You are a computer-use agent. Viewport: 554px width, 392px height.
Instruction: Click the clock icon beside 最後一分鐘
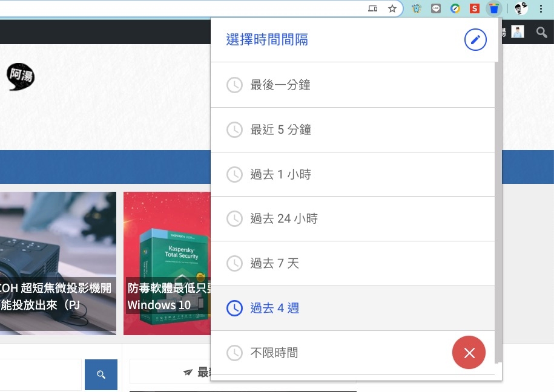[234, 85]
